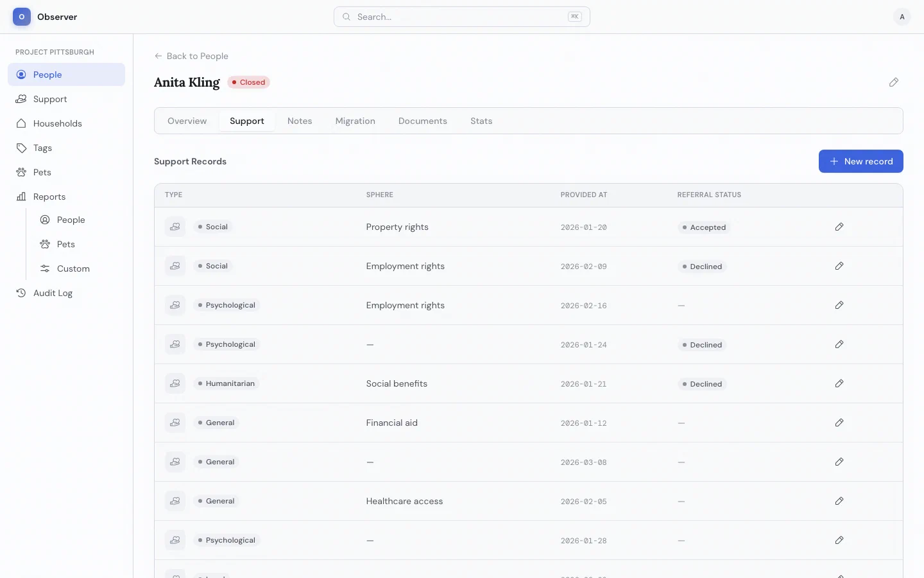Click the 2026-03-08 date cell
Image resolution: width=924 pixels, height=578 pixels.
point(583,462)
